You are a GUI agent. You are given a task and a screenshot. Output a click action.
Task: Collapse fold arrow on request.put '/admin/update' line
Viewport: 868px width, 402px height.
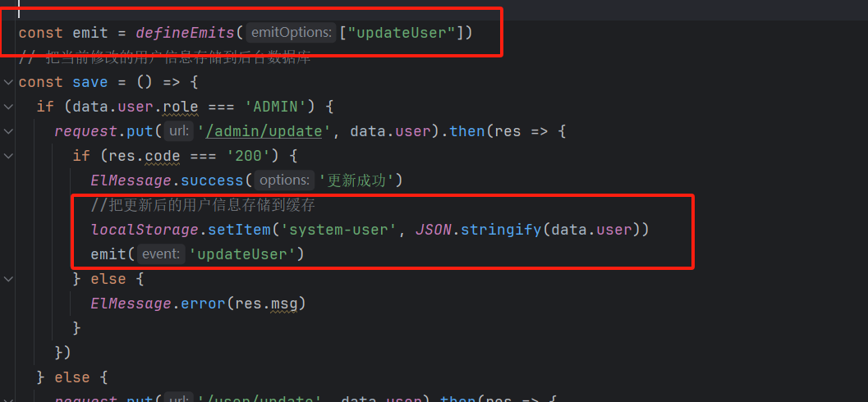pos(7,131)
